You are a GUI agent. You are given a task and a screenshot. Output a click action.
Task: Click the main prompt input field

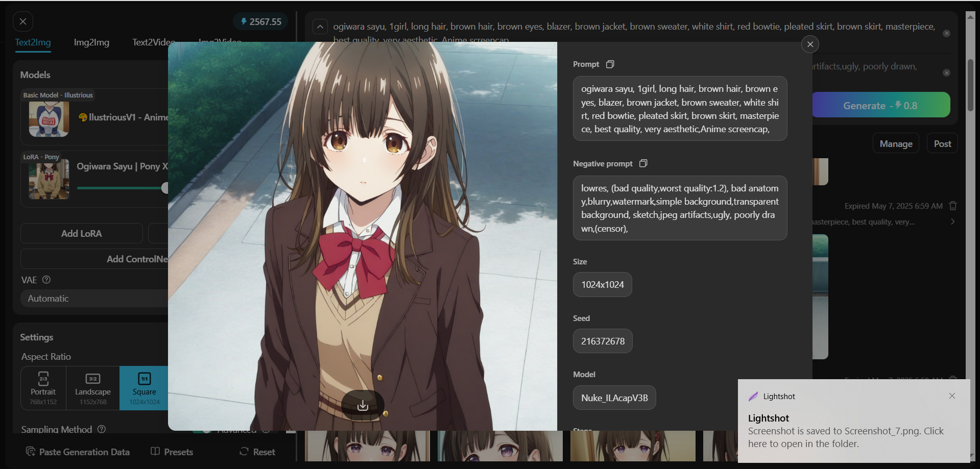(x=634, y=33)
